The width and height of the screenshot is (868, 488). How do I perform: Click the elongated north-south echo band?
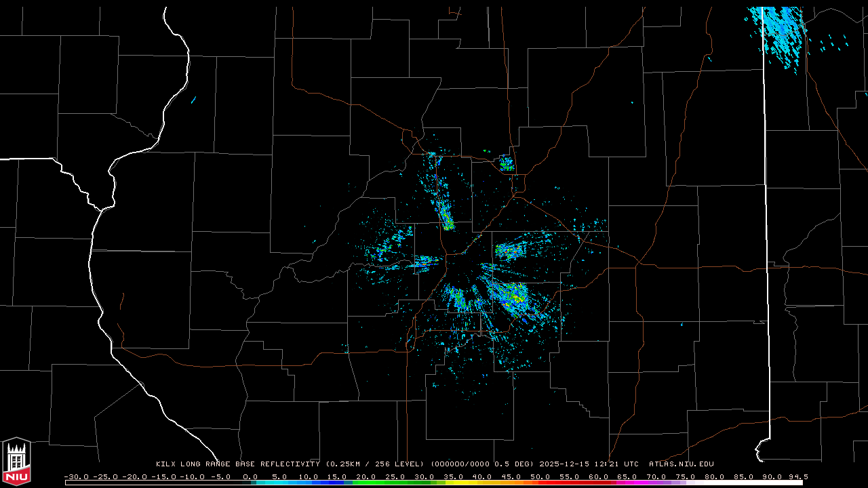(x=443, y=203)
